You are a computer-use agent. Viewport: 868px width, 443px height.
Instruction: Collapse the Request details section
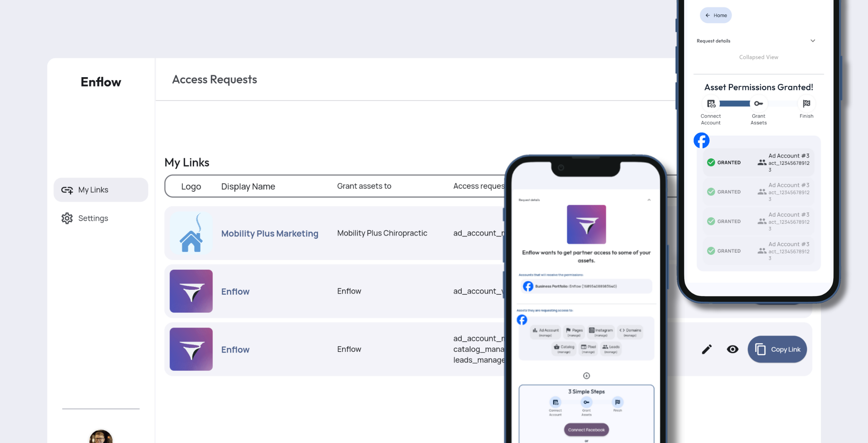813,40
